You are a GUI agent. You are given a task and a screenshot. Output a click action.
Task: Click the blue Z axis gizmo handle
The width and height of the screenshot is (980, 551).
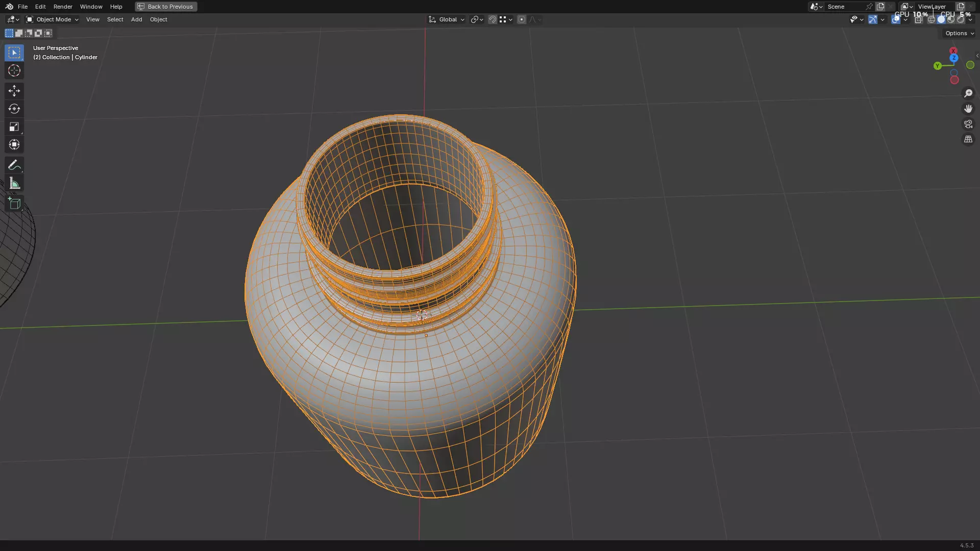pos(953,58)
